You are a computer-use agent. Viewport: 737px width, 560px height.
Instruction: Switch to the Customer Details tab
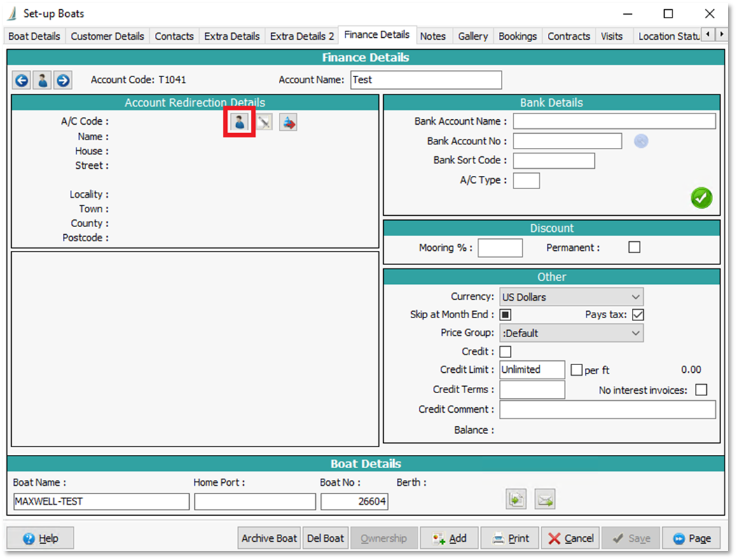point(107,36)
